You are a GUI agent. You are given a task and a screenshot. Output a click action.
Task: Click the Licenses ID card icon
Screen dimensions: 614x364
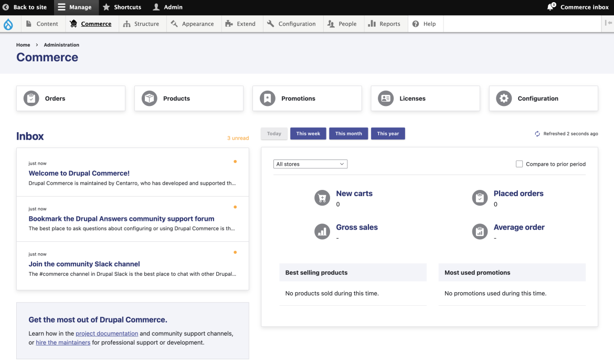click(386, 99)
